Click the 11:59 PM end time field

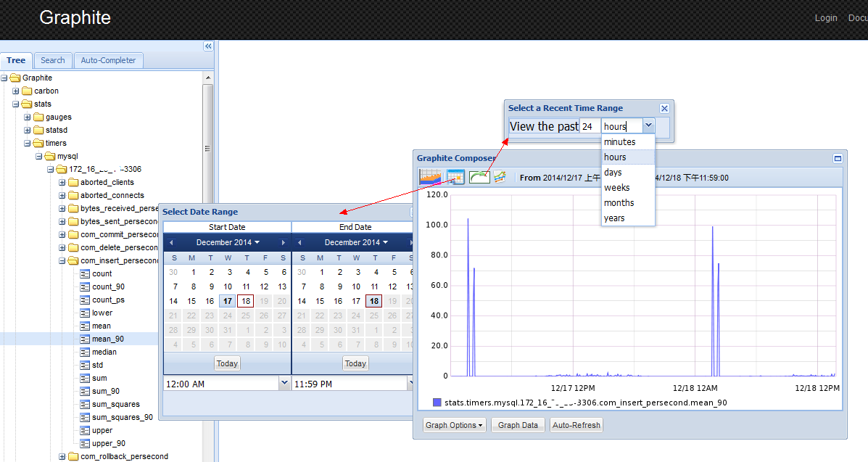(x=350, y=384)
